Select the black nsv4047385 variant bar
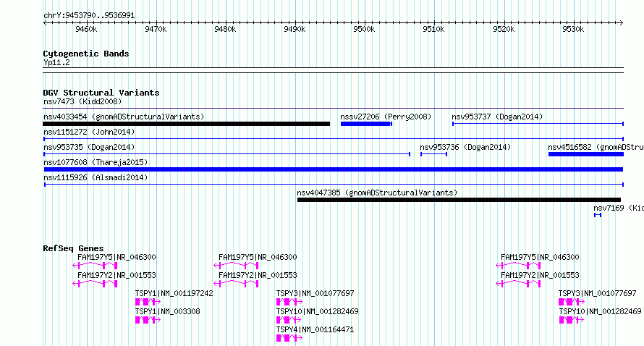The width and height of the screenshot is (644, 346). click(459, 200)
